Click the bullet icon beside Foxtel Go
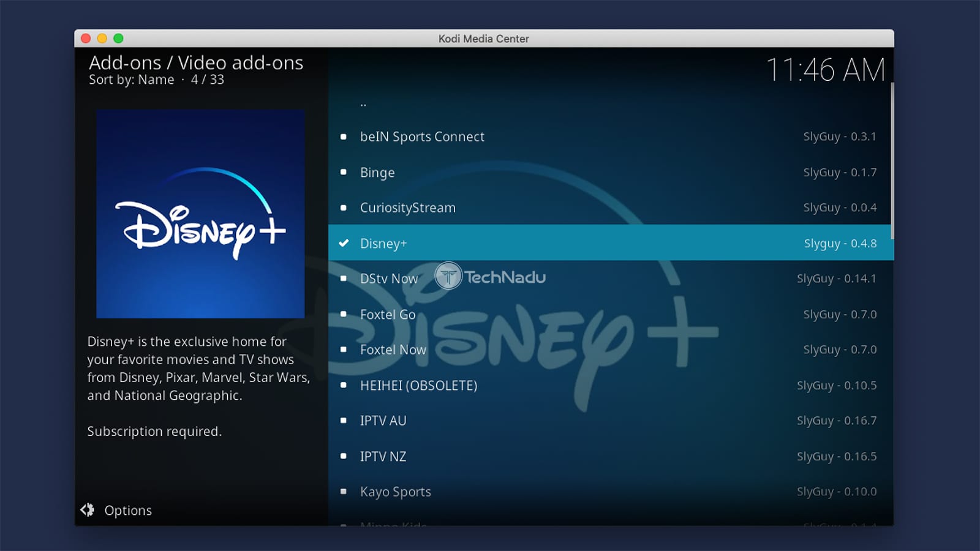 pos(344,314)
